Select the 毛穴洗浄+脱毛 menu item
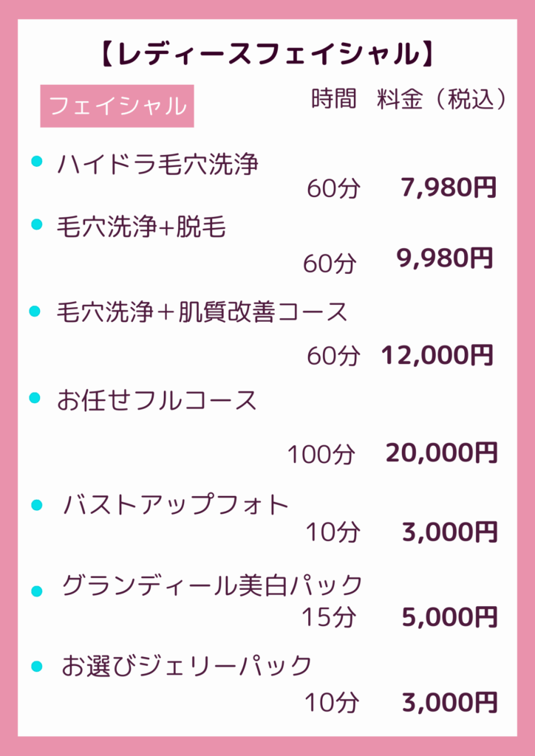The image size is (535, 756). tap(141, 227)
